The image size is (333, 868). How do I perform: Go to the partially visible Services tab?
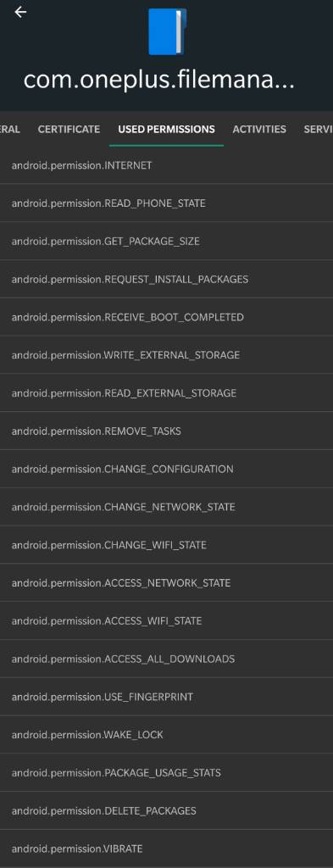coord(318,129)
